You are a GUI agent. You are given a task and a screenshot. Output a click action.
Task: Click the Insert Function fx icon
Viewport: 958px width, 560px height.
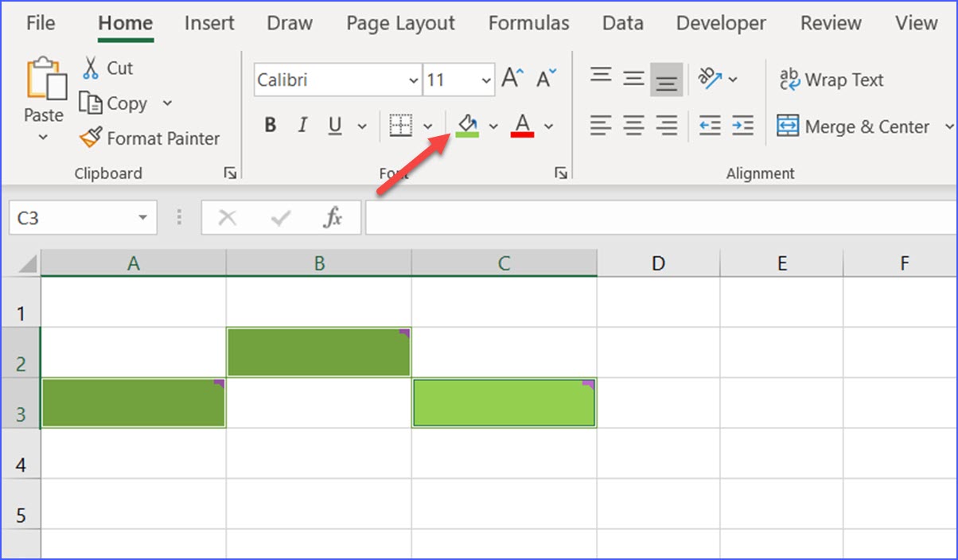tap(333, 218)
